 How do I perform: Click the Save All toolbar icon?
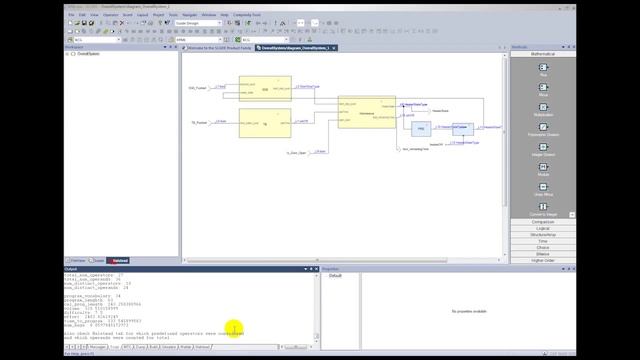(x=91, y=23)
